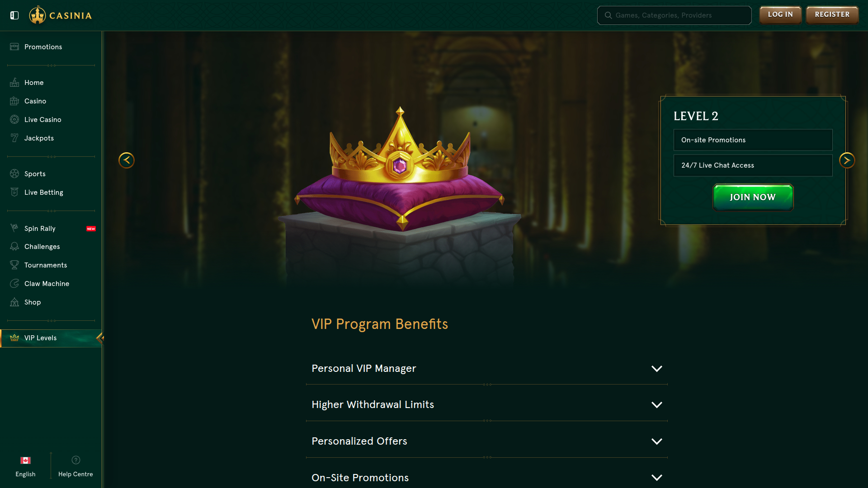This screenshot has width=868, height=488.
Task: Select the Spin Rally icon
Action: click(14, 228)
